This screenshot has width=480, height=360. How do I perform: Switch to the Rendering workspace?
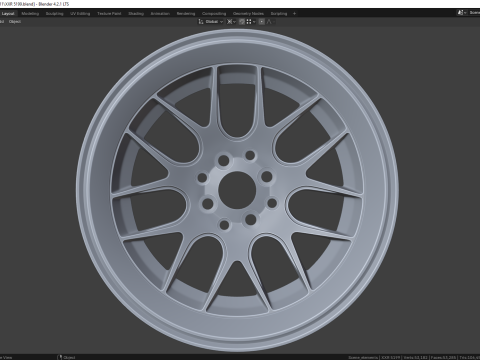coord(186,14)
